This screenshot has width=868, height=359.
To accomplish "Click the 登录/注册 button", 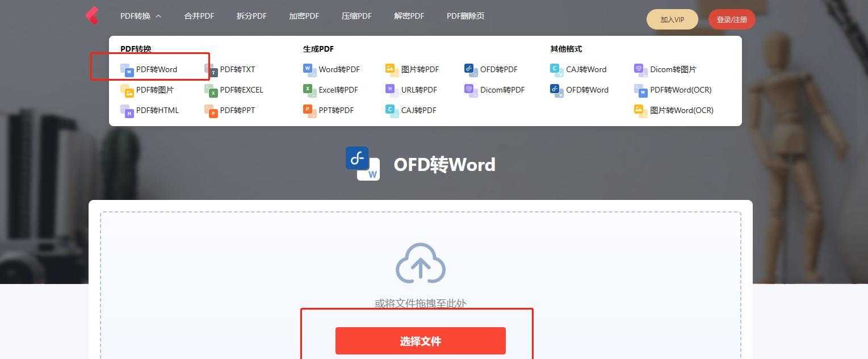I will pos(732,19).
